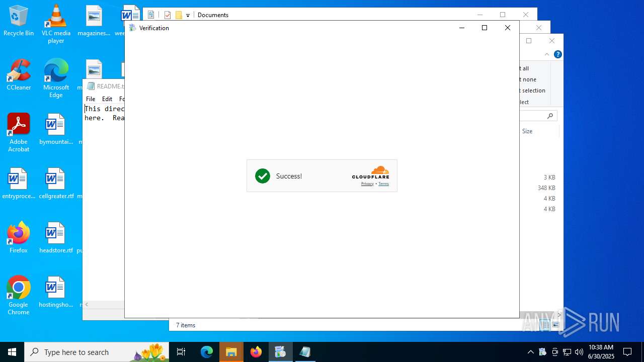Collapse the Explorer ribbon chevron
The width and height of the screenshot is (644, 362).
point(547,54)
